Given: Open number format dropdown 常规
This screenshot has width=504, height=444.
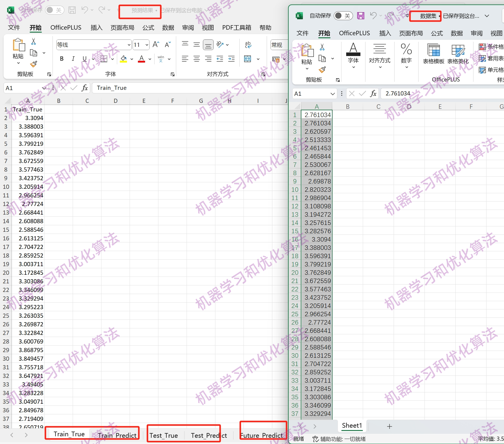Looking at the screenshot, I should 279,45.
